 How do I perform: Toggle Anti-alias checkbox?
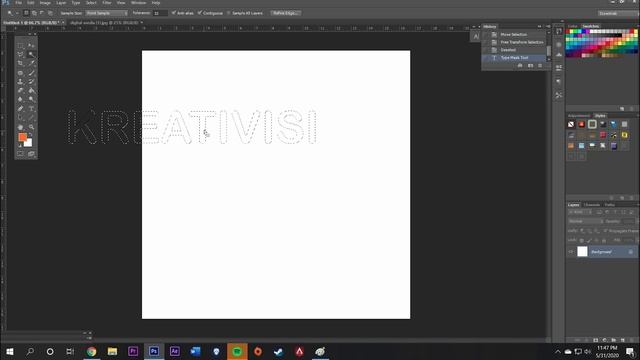174,13
